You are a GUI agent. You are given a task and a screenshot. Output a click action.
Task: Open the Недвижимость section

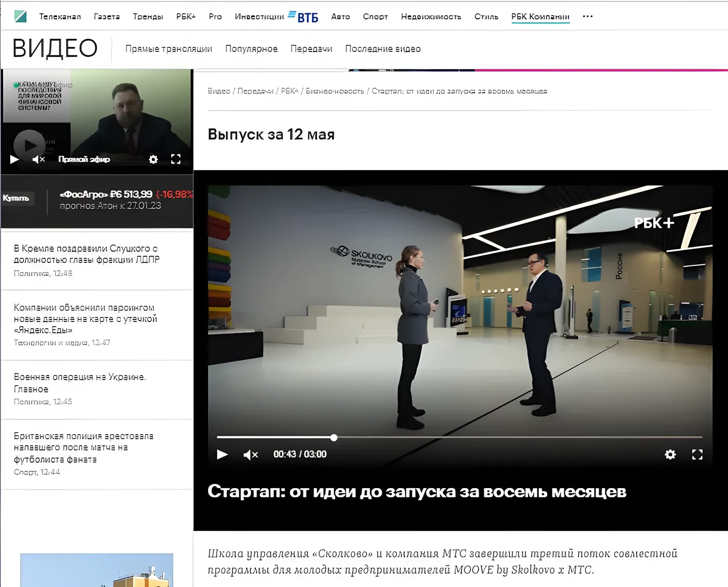(431, 16)
